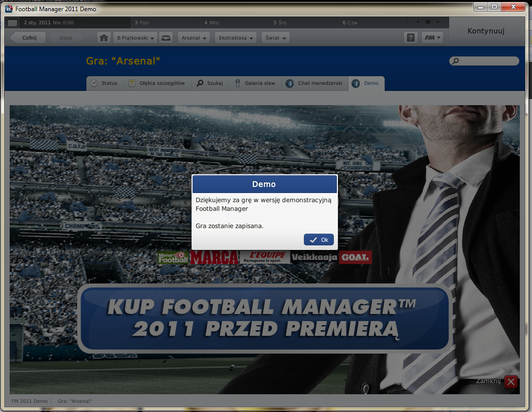Image resolution: width=532 pixels, height=412 pixels.
Task: Click the magnifier icon in search box
Action: (456, 61)
